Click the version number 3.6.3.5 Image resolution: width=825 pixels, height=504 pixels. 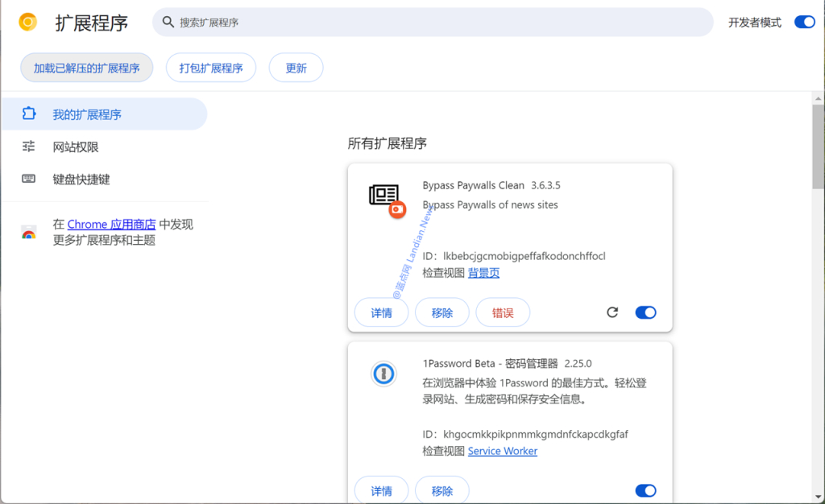(x=545, y=185)
